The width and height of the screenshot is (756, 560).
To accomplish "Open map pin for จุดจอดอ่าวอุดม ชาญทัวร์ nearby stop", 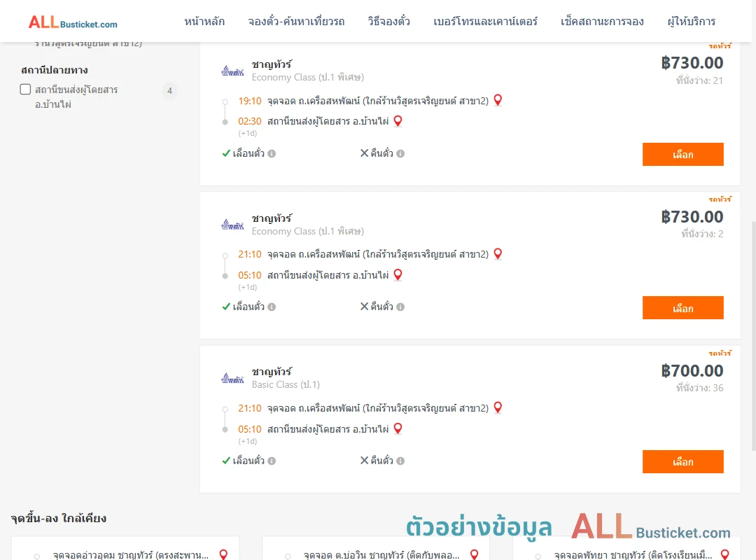I will (223, 554).
